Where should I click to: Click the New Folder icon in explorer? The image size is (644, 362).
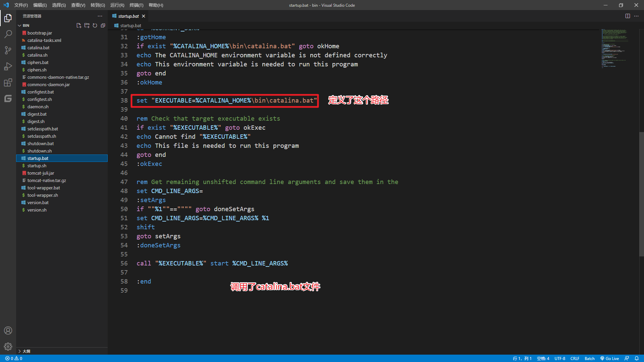pyautogui.click(x=87, y=25)
